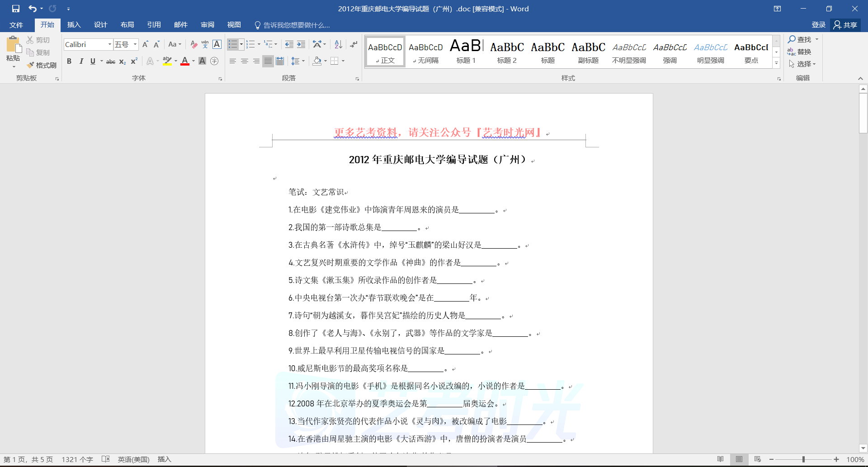Expand the font size (五号) dropdown
Image resolution: width=868 pixels, height=467 pixels.
pos(135,44)
